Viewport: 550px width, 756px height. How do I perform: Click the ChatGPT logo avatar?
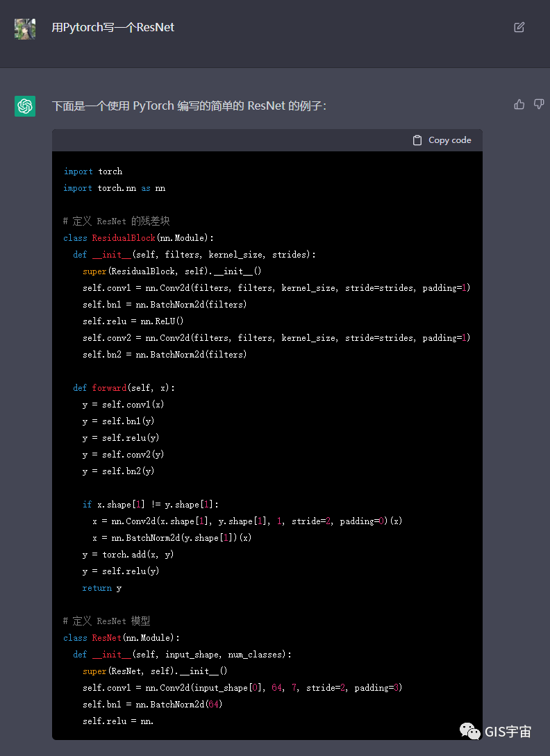pos(25,106)
